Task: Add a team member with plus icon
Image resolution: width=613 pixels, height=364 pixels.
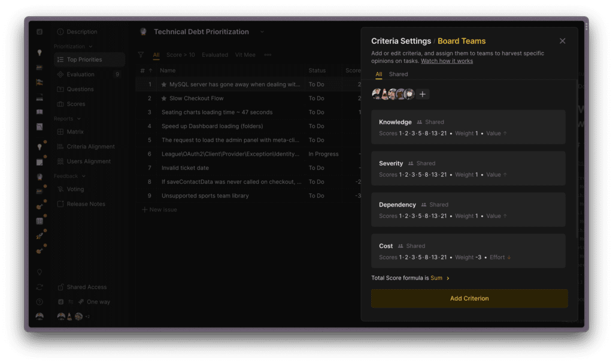Action: tap(422, 94)
